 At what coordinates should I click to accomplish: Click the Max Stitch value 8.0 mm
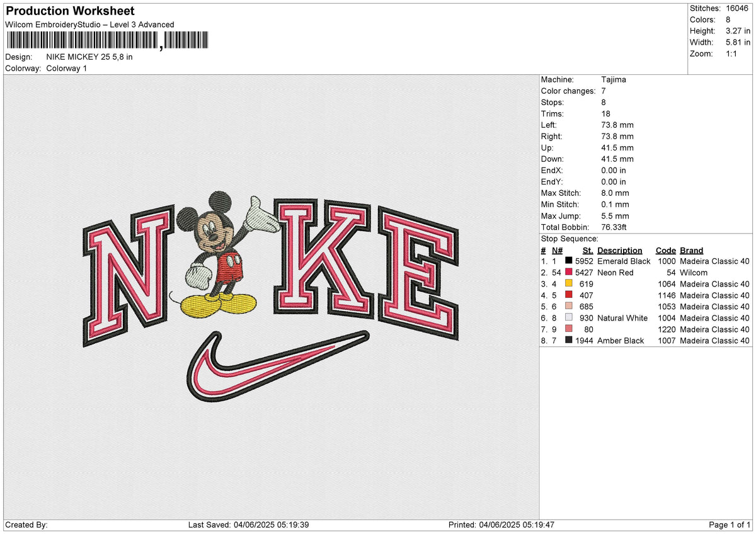click(615, 193)
